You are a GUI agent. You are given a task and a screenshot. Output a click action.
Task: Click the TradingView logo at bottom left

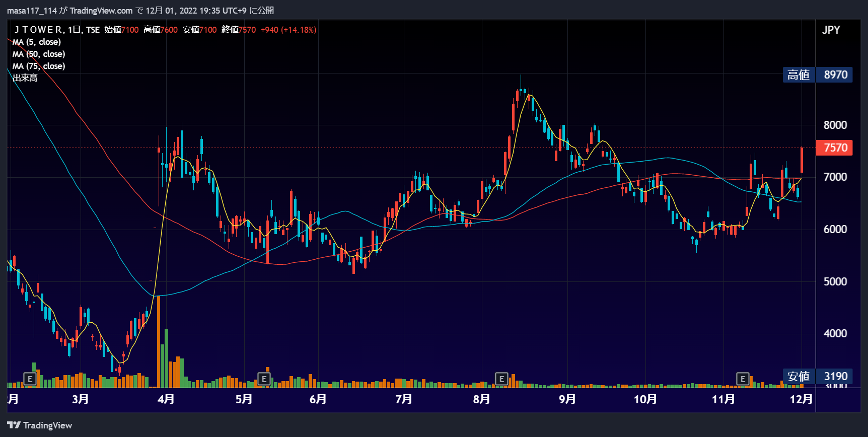tap(40, 425)
